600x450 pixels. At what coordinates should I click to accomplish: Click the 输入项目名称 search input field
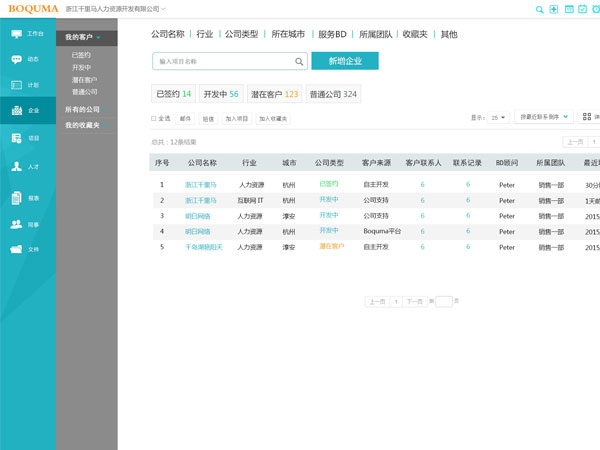(223, 62)
